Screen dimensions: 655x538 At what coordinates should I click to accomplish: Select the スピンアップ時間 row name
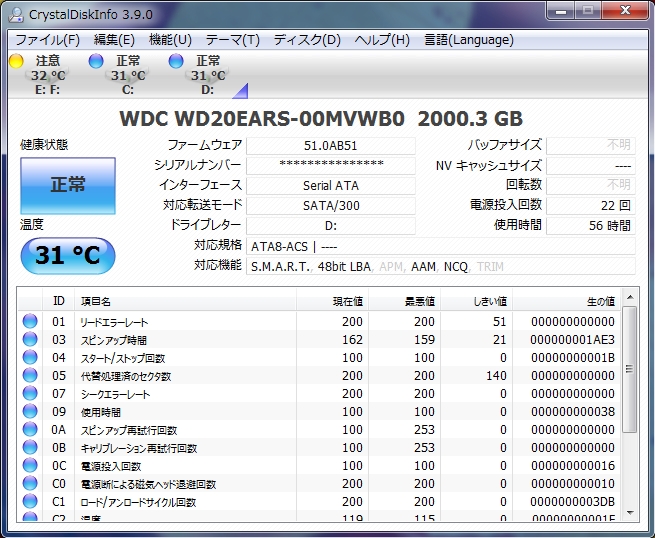tap(114, 340)
